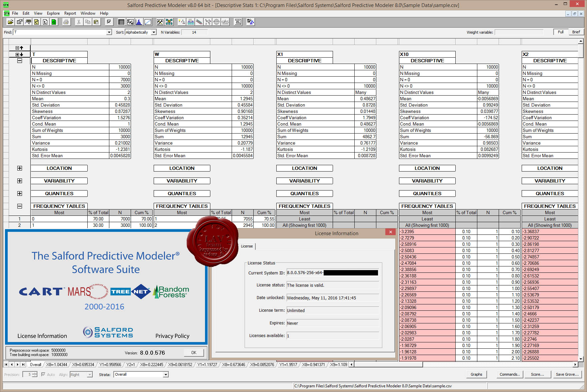Viewport: 587px width, 392px height.
Task: Click the Save Grove... button
Action: click(567, 374)
